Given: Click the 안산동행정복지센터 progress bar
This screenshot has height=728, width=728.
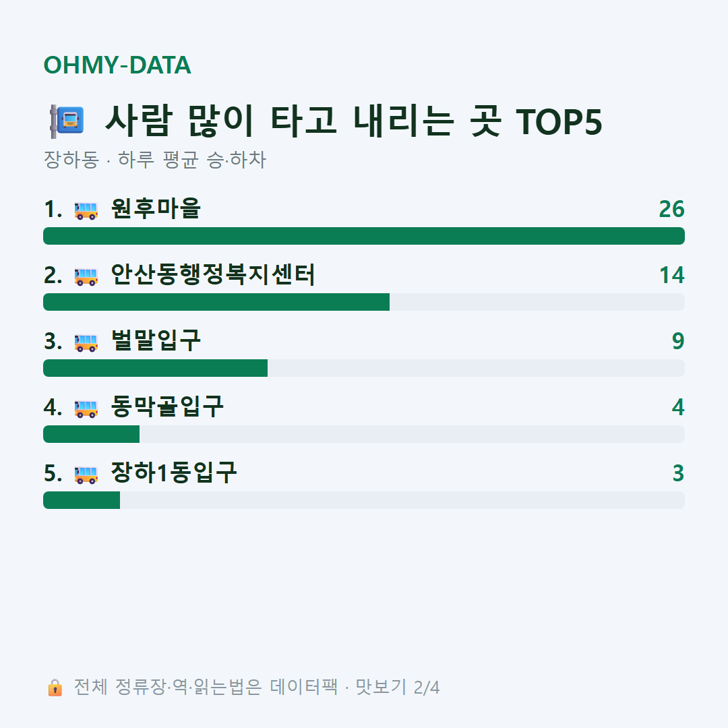Looking at the screenshot, I should (364, 302).
